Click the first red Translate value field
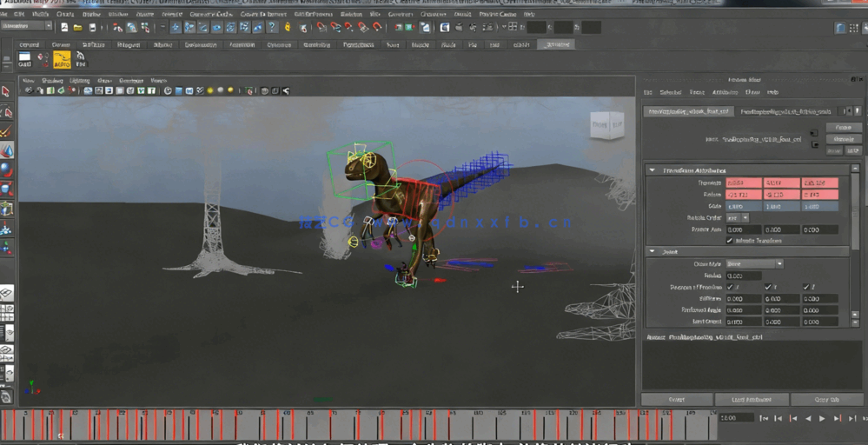 click(x=742, y=183)
